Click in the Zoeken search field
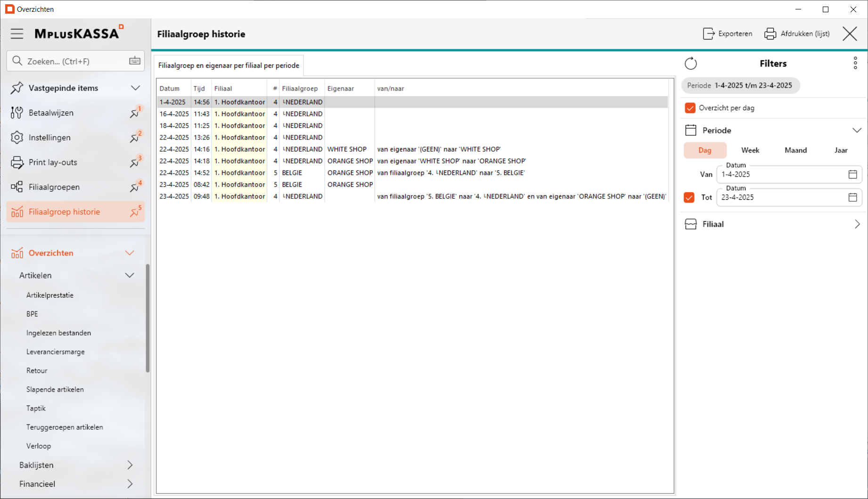The image size is (868, 499). click(x=75, y=61)
